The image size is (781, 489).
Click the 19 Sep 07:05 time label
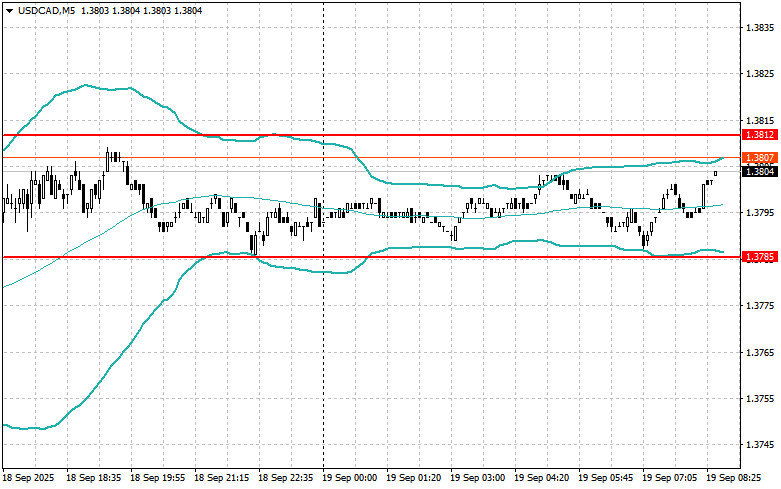click(x=669, y=478)
